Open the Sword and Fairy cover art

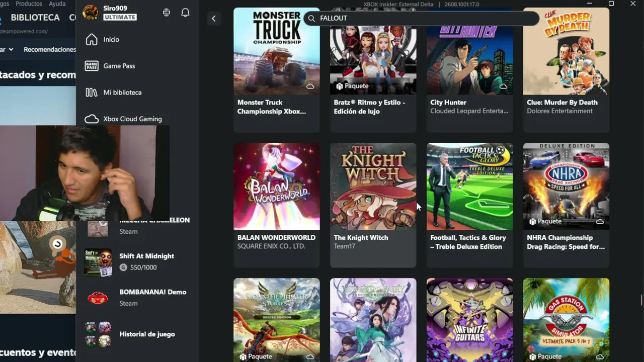click(x=373, y=320)
